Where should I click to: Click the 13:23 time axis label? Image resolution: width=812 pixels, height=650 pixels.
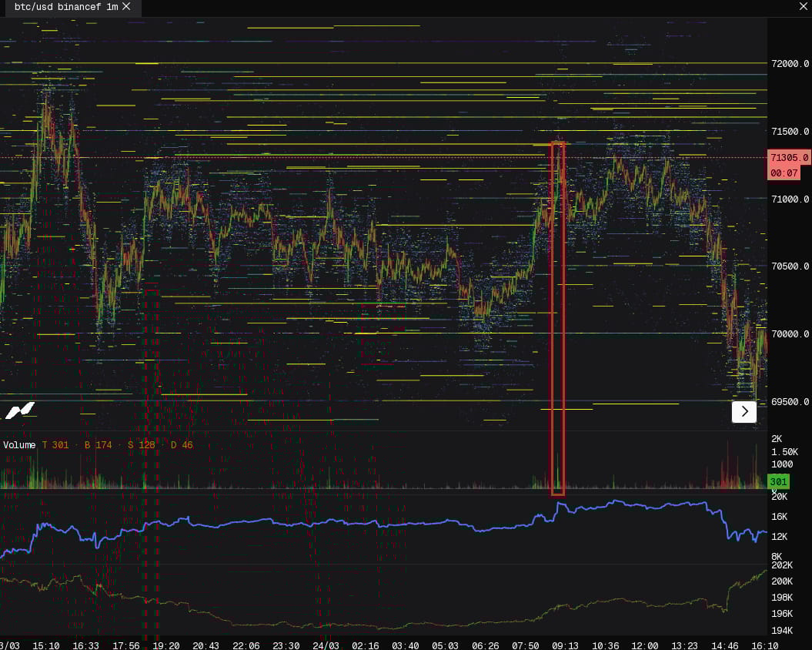[685, 645]
